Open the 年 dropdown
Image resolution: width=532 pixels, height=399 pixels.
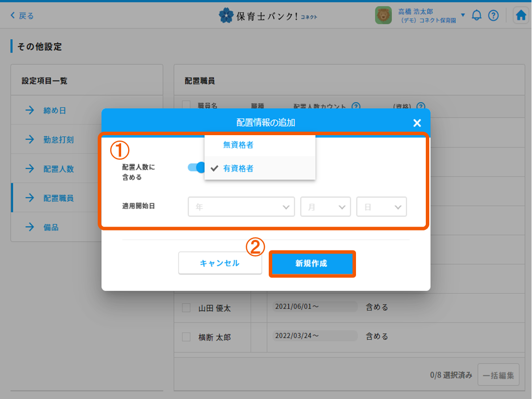tap(241, 207)
